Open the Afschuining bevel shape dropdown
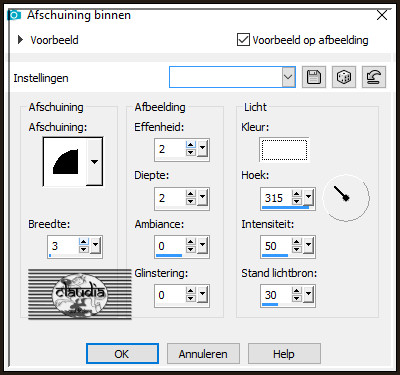 (94, 162)
